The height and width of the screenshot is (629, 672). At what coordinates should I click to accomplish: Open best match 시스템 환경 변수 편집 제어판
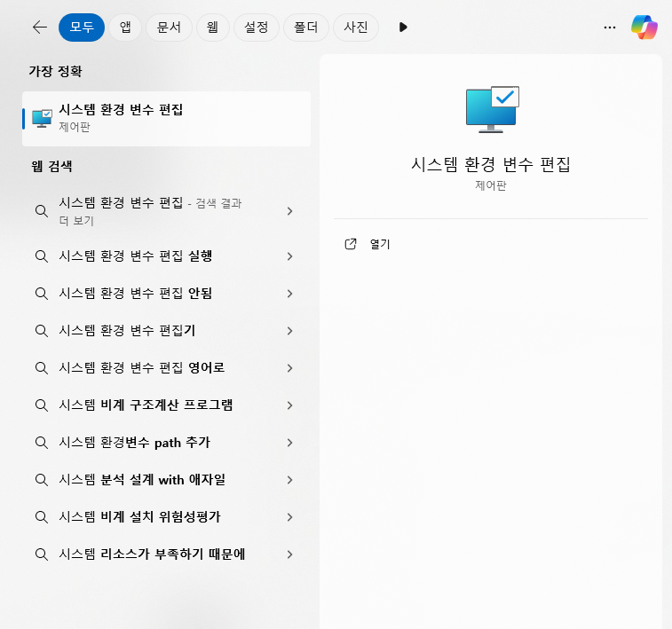(x=166, y=119)
